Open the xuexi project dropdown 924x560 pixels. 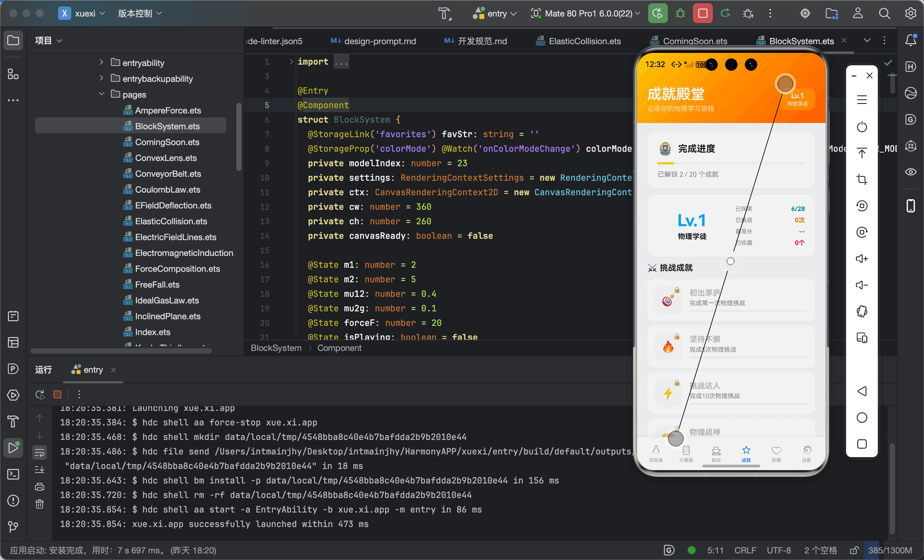[x=82, y=14]
